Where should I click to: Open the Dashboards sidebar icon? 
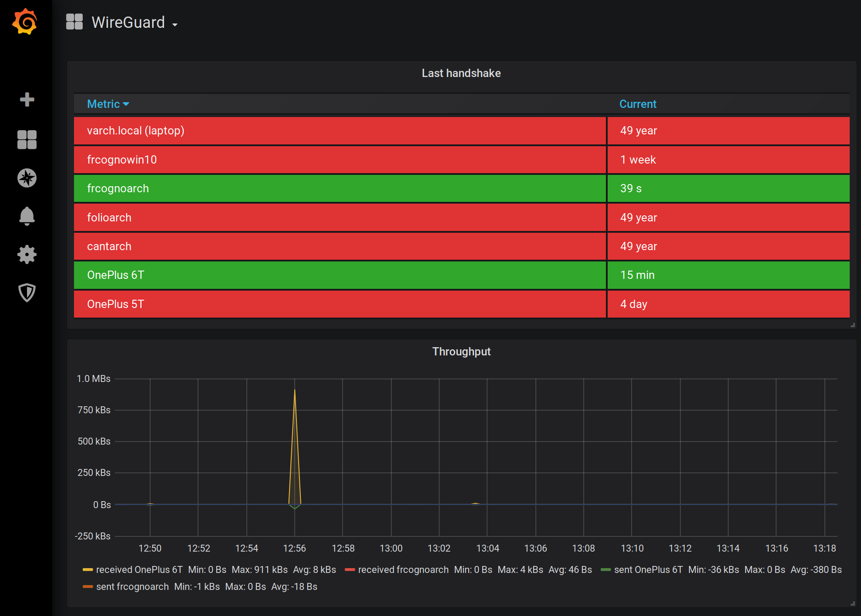point(27,140)
